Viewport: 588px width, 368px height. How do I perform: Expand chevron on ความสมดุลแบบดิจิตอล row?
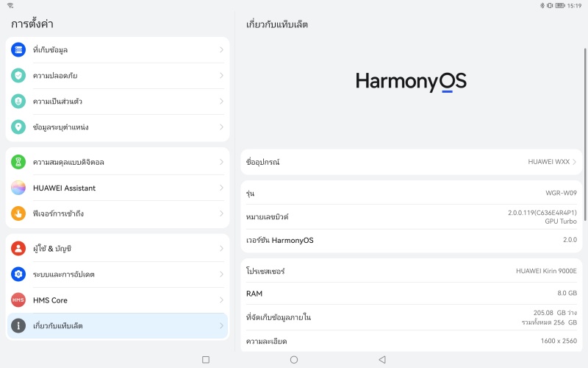click(221, 162)
